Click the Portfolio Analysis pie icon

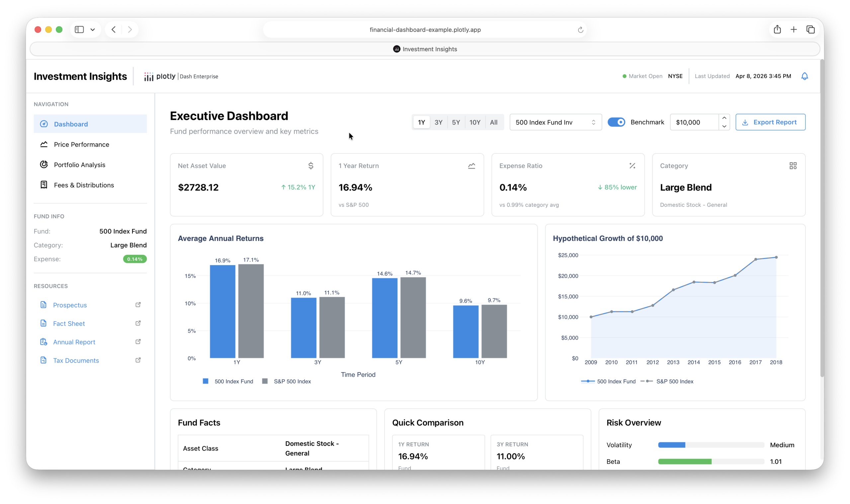[44, 164]
